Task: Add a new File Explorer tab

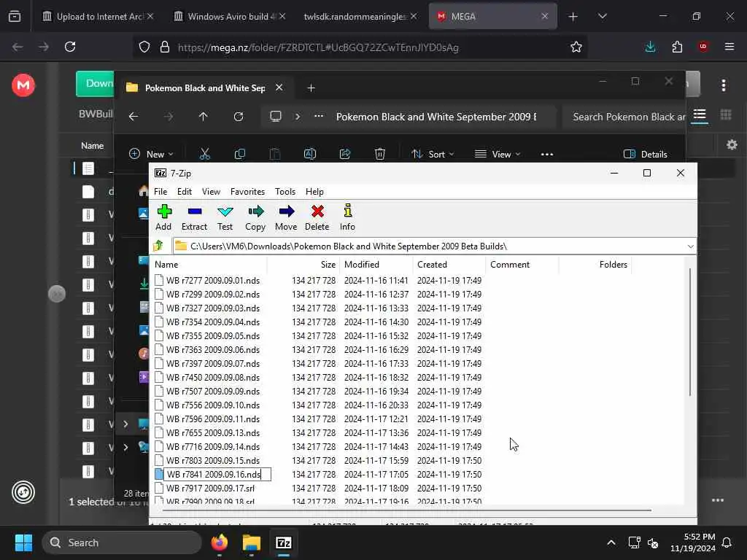Action: click(311, 88)
